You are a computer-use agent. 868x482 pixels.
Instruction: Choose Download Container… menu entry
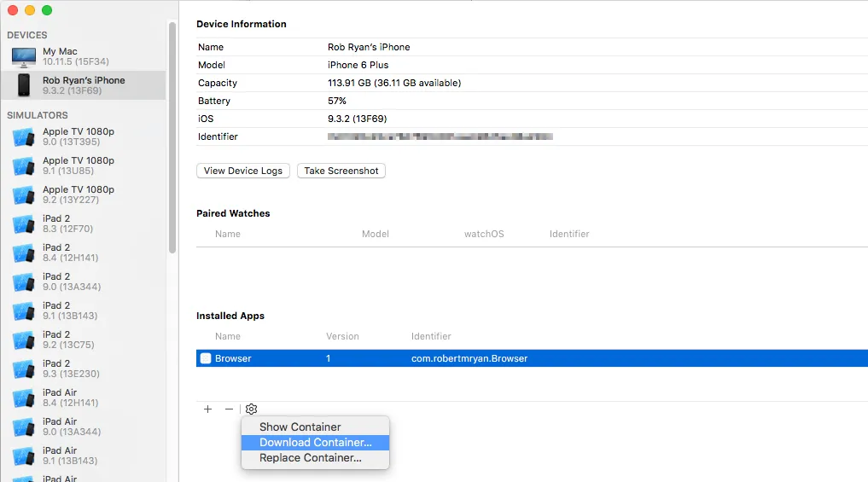[x=315, y=442]
